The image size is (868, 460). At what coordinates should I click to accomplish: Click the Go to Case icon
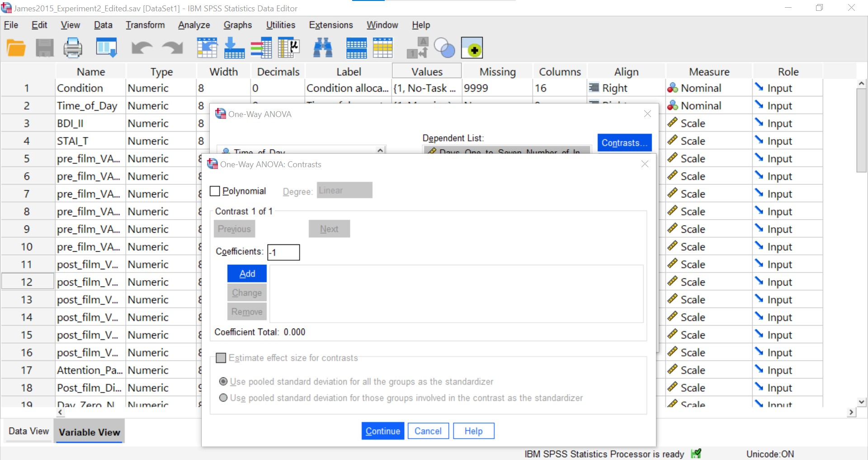[207, 48]
